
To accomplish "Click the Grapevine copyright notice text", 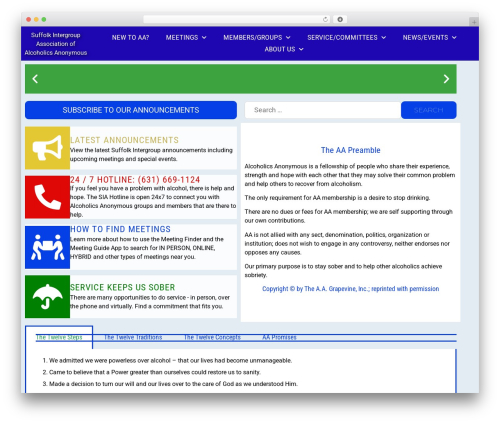I will [350, 289].
